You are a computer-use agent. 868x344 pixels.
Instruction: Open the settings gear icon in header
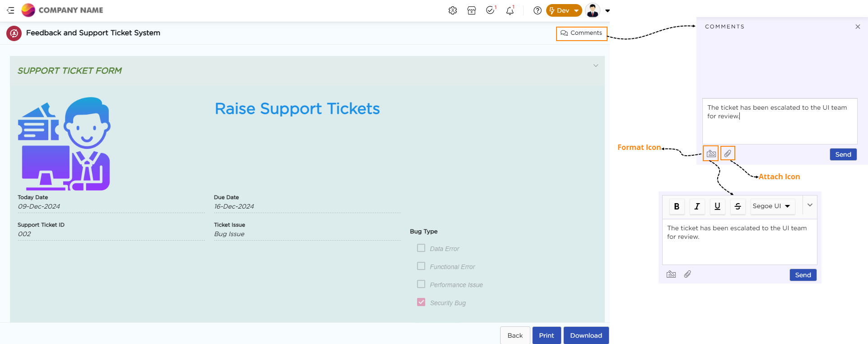click(452, 10)
